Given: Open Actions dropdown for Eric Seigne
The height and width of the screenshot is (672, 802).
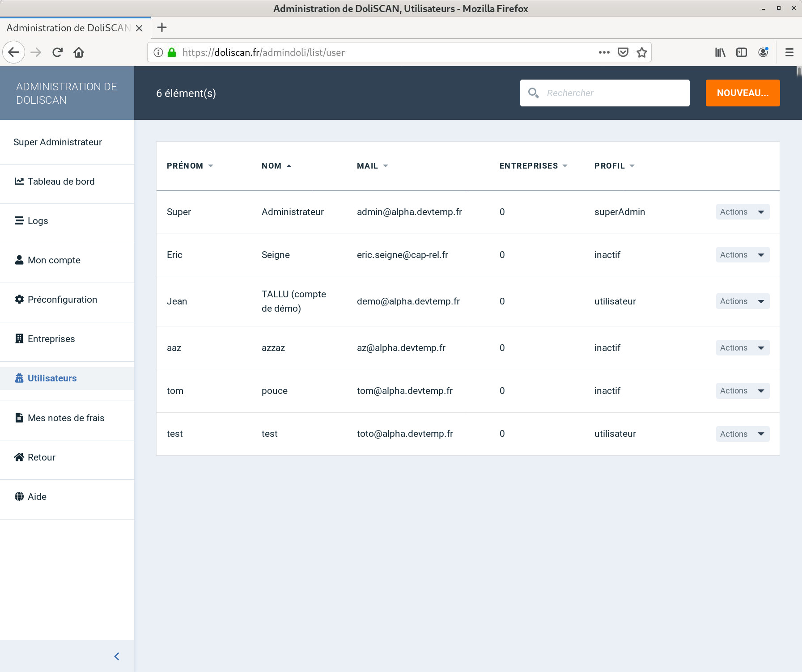Looking at the screenshot, I should pos(742,255).
